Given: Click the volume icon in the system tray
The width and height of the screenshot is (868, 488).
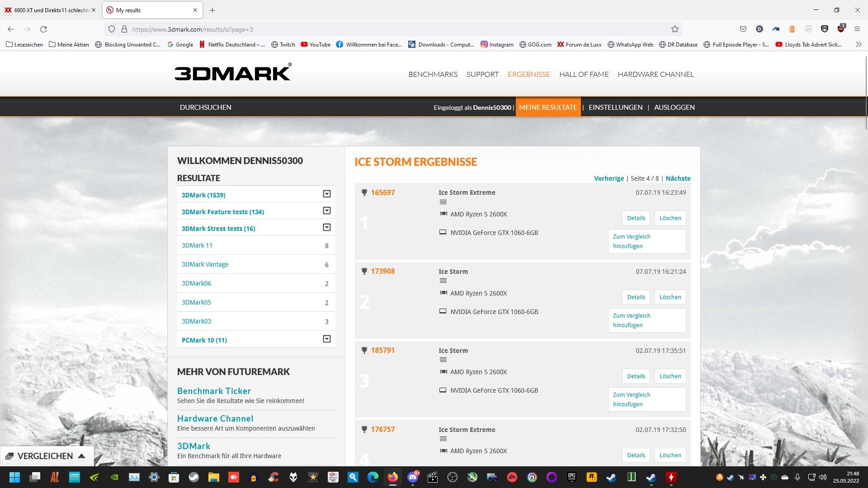Looking at the screenshot, I should coord(823,477).
